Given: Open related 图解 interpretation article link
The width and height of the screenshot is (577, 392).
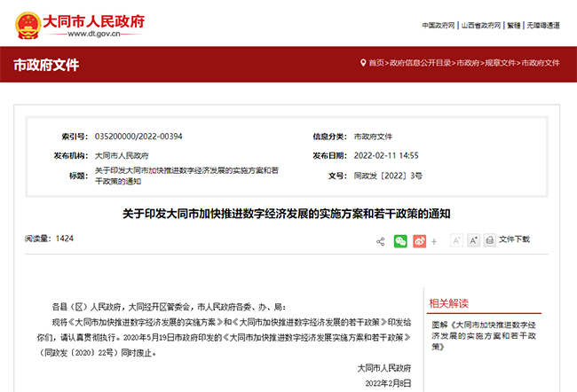Looking at the screenshot, I should click(484, 336).
